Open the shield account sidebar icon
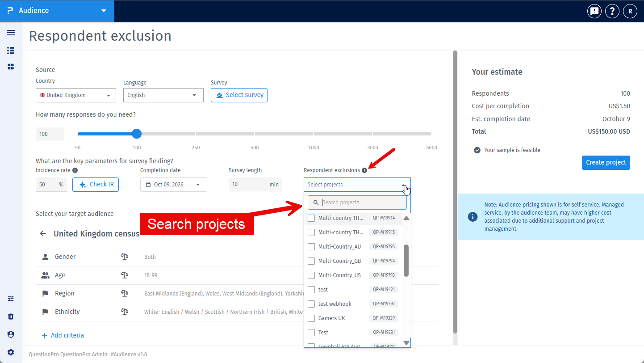The image size is (644, 363). [x=11, y=334]
